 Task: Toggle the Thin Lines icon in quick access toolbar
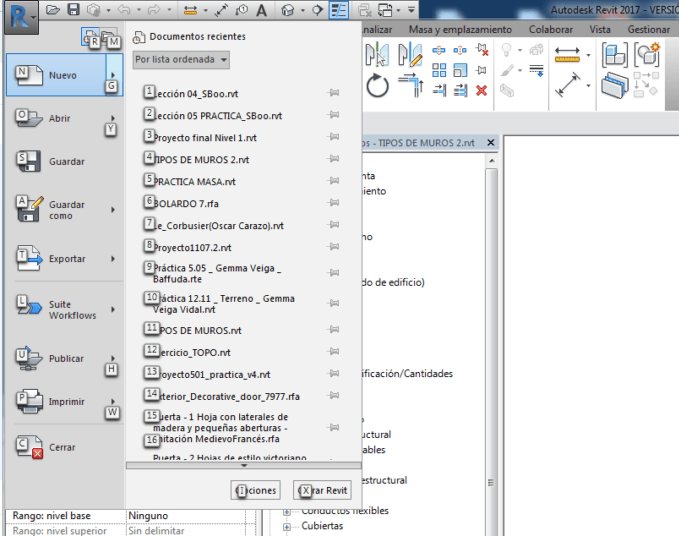click(x=338, y=10)
